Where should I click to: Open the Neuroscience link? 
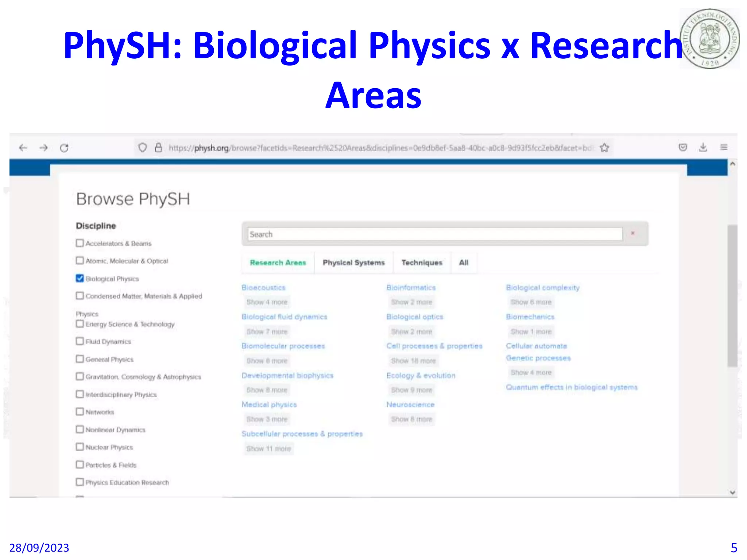click(x=410, y=405)
